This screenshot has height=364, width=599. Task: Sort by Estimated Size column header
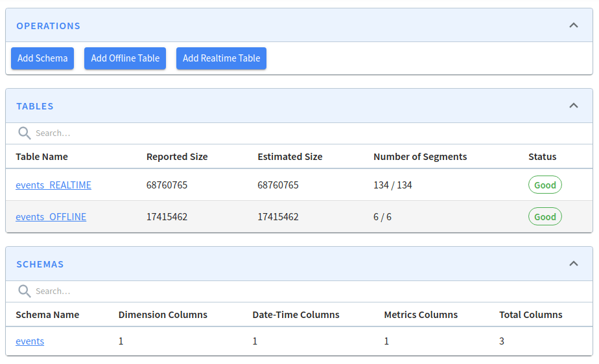coord(290,157)
